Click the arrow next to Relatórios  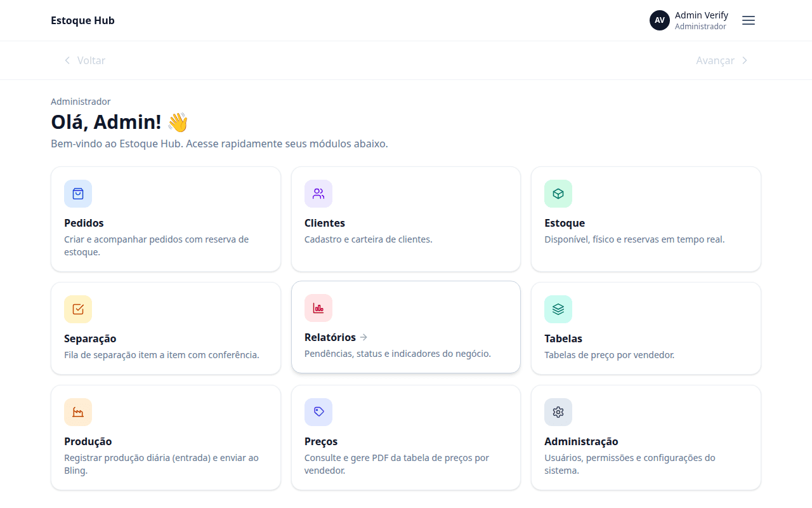coord(363,337)
